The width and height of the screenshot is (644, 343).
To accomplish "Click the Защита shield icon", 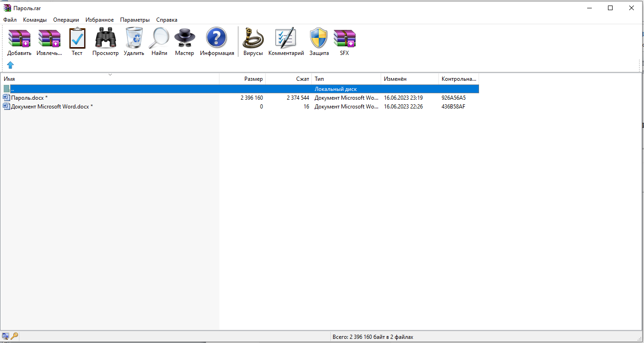I will (x=319, y=38).
